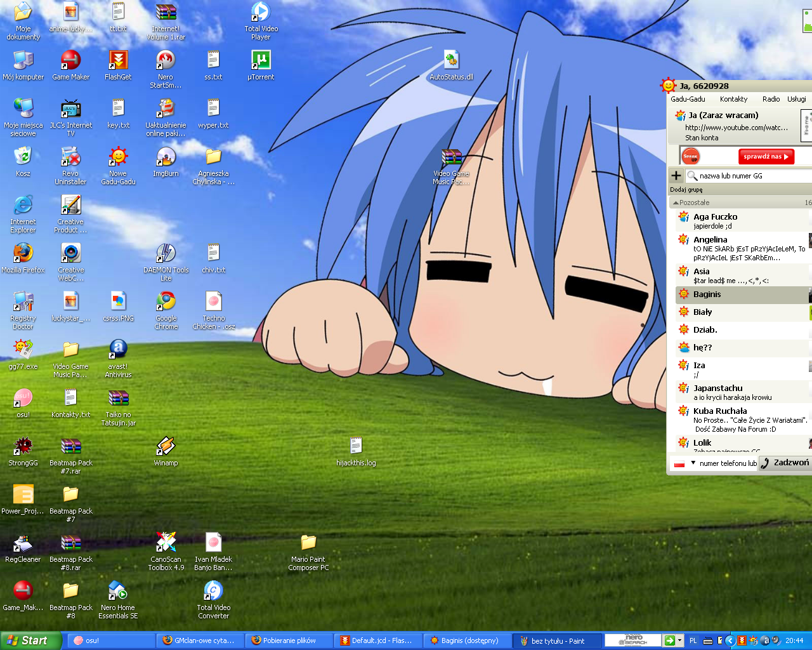Screen dimensions: 812x650
Task: Select the Mozilla Firefox desktop icon
Action: click(x=23, y=253)
